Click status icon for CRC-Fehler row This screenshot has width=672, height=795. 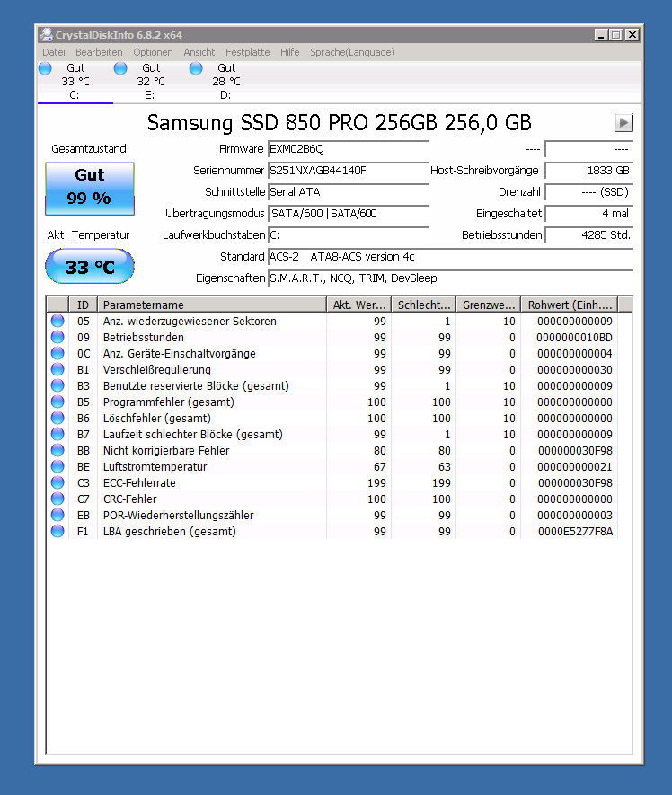(57, 499)
